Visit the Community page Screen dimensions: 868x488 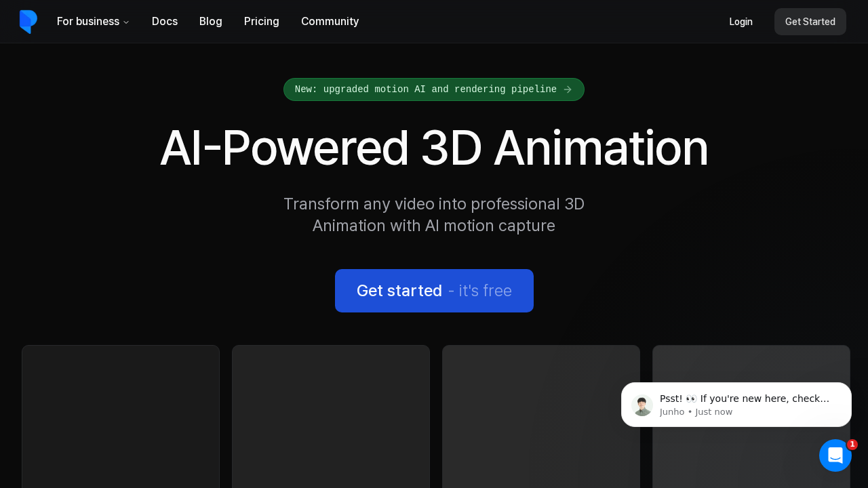point(330,22)
